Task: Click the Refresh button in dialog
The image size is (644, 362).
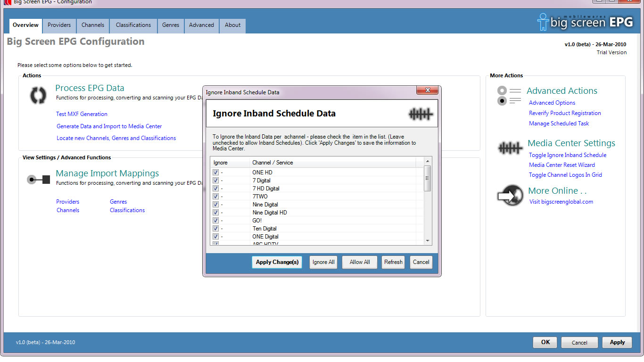Action: (393, 262)
